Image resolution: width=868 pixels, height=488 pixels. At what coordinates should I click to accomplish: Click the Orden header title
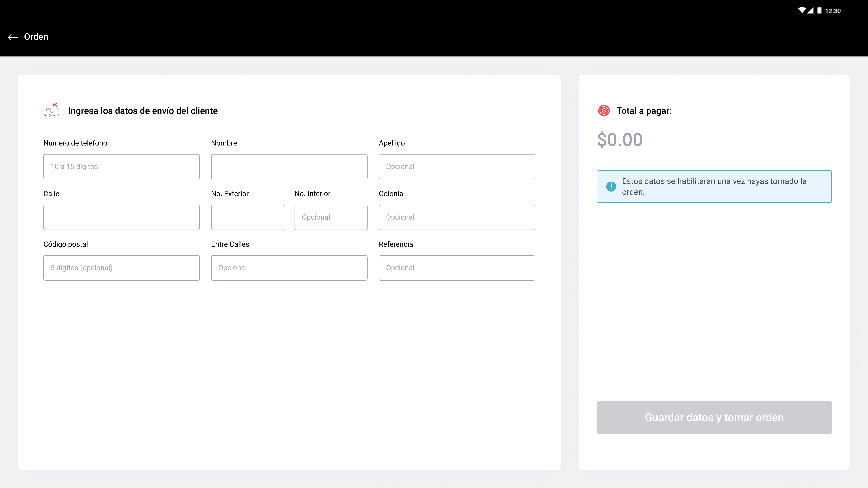(x=36, y=37)
